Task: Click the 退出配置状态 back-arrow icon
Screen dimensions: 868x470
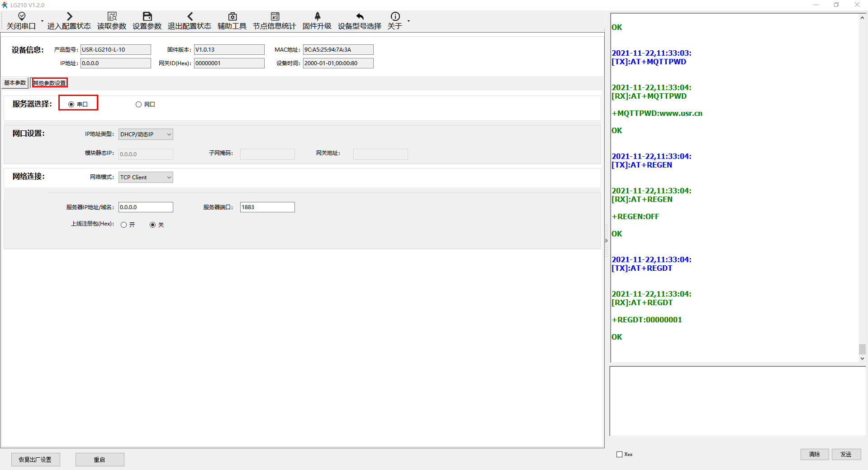Action: [x=190, y=17]
